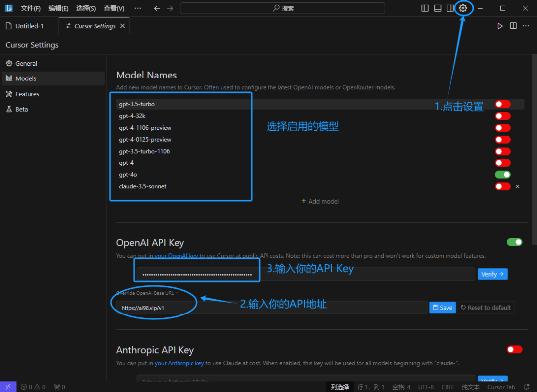Run with the play triangle icon
Screen dimensions: 537x392
coord(500,26)
